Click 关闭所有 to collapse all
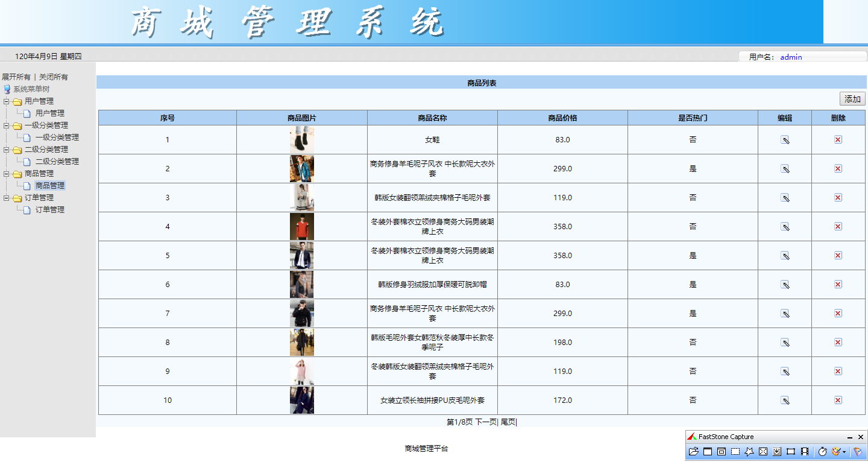Screen dimensions: 868x462 [x=54, y=77]
